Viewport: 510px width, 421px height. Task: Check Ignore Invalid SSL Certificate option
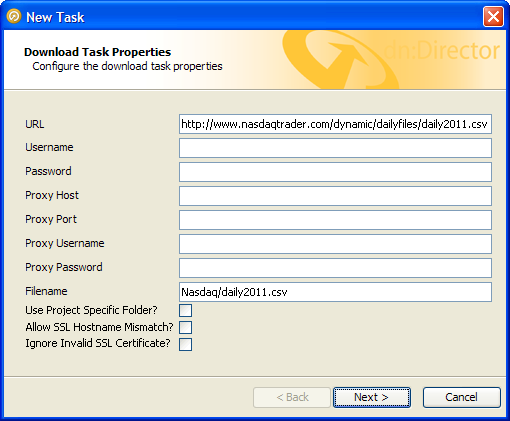(x=185, y=344)
